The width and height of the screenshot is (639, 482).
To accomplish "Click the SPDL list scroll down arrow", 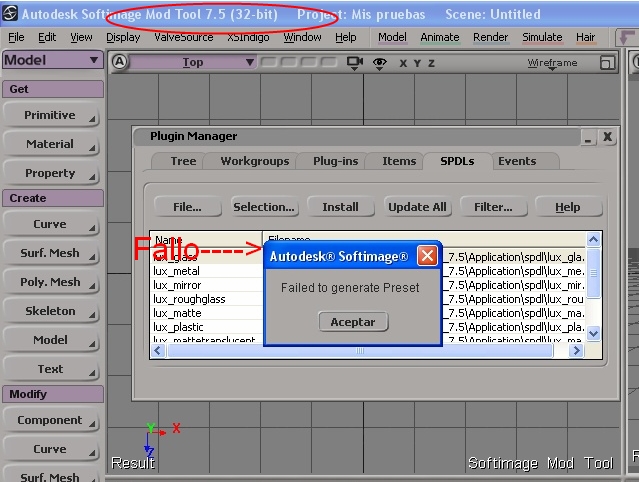I will coord(593,334).
